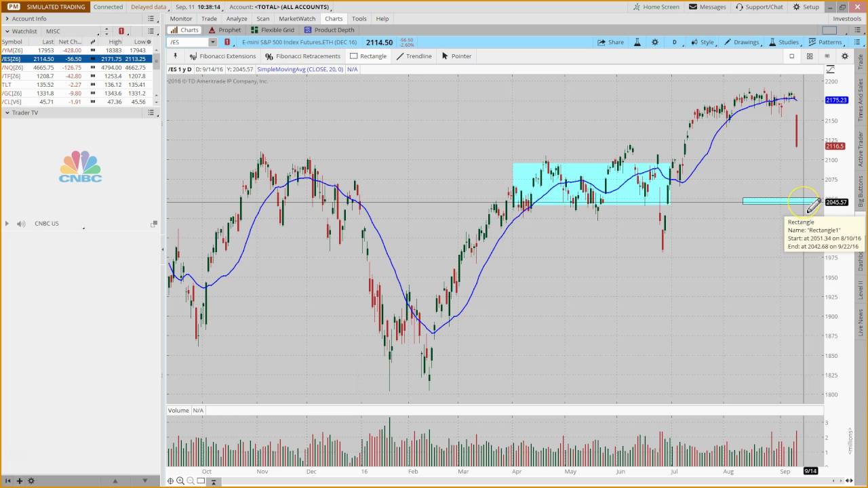Play the CNBC US stream
868x488 pixels.
click(x=7, y=224)
